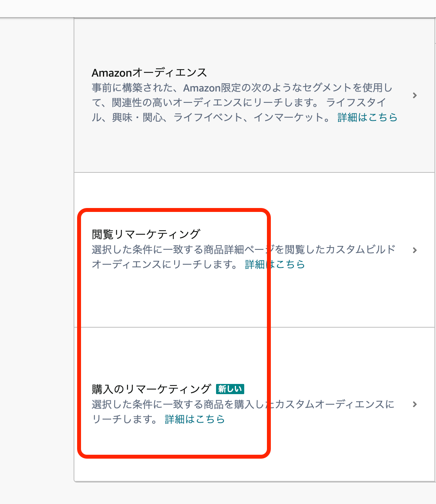Choose the 購入のリマーケティング heading

151,389
